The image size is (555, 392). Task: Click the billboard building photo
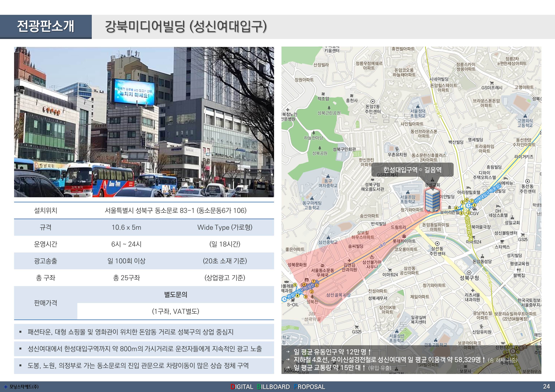pyautogui.click(x=144, y=122)
